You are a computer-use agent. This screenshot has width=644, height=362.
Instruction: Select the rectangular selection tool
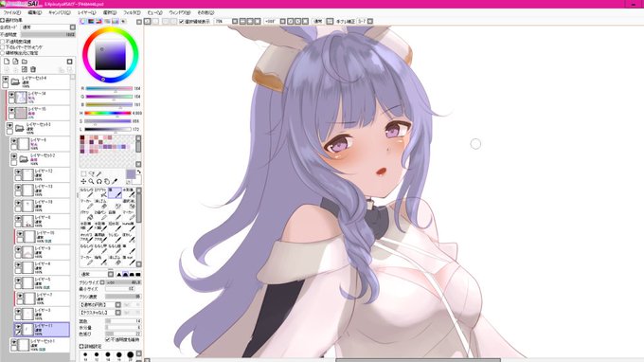point(83,173)
